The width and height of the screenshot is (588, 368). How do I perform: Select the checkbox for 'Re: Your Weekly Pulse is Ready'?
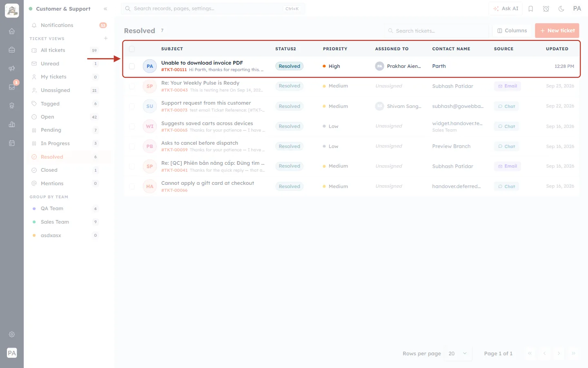click(x=132, y=86)
